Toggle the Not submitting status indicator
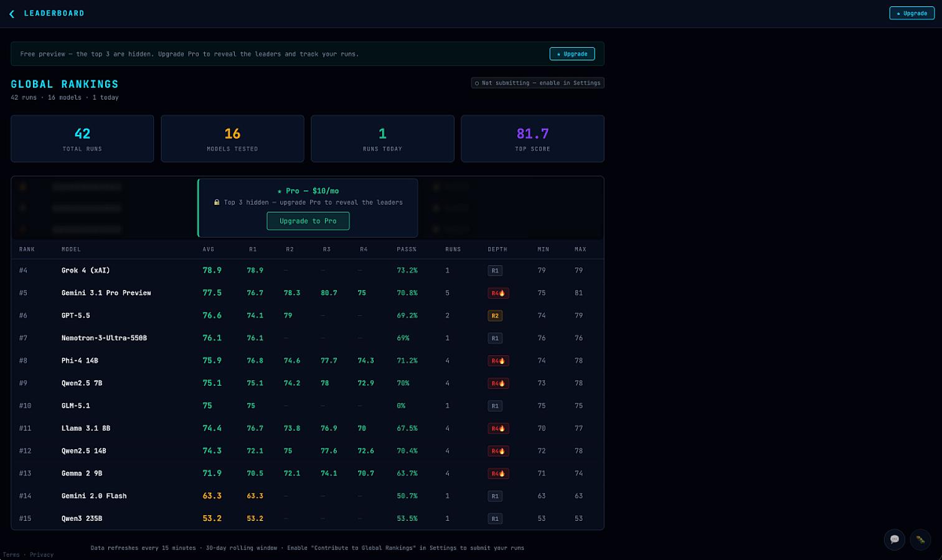Image resolution: width=942 pixels, height=560 pixels. point(537,83)
